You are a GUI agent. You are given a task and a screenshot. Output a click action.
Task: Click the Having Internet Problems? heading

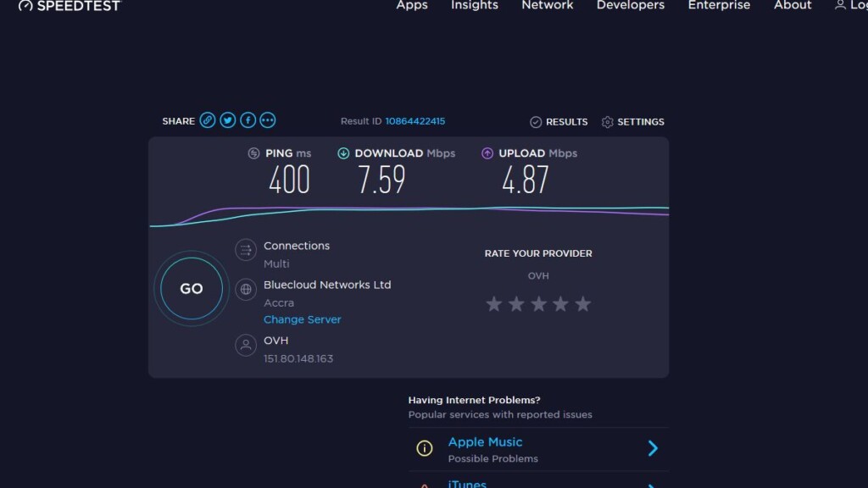(475, 400)
